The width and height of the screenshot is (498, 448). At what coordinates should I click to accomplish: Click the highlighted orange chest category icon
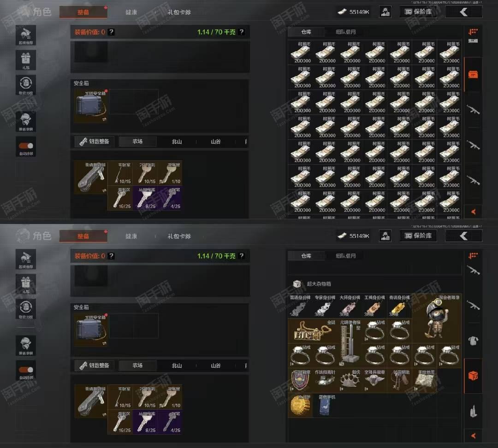tap(473, 376)
